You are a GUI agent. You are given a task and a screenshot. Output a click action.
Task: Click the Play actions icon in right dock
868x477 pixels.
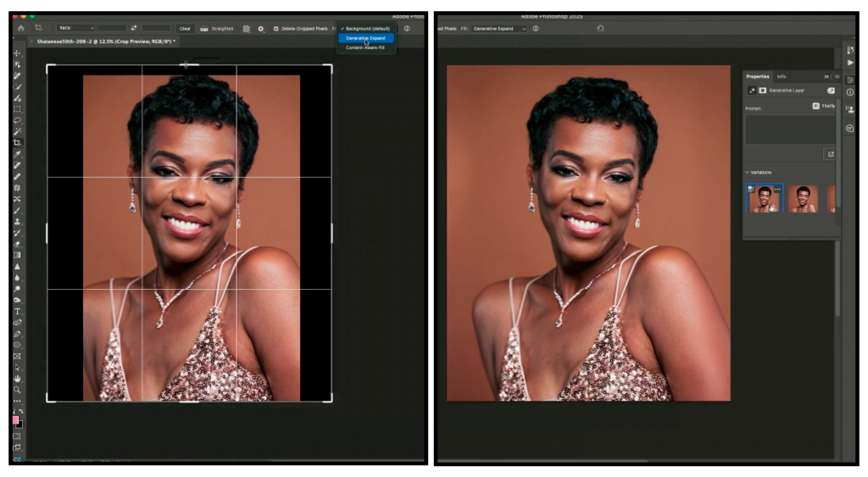pos(850,63)
